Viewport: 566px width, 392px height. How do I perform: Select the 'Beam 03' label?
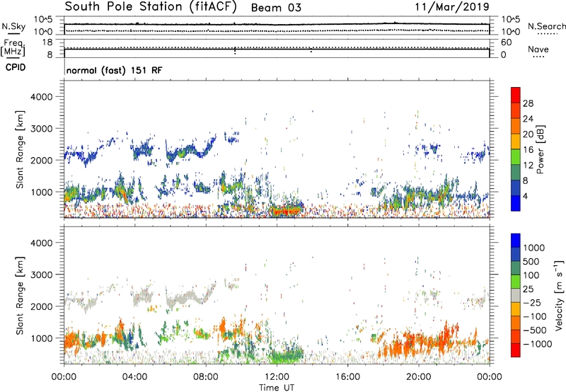click(x=276, y=8)
